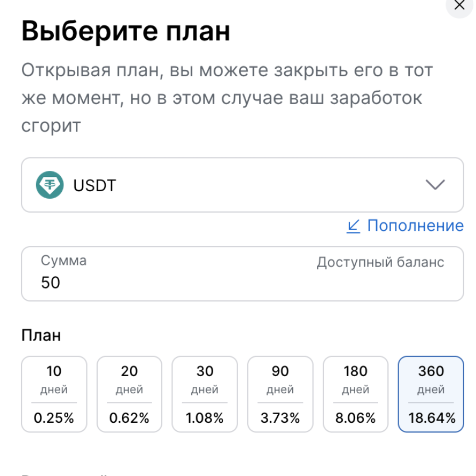
Task: Close the plan selection dialog
Action: 459,6
